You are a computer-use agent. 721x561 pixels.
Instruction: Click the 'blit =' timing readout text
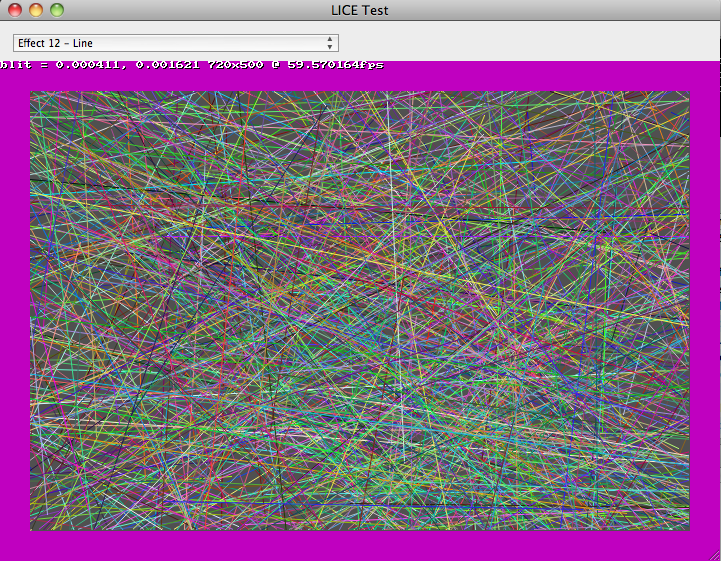(24, 65)
